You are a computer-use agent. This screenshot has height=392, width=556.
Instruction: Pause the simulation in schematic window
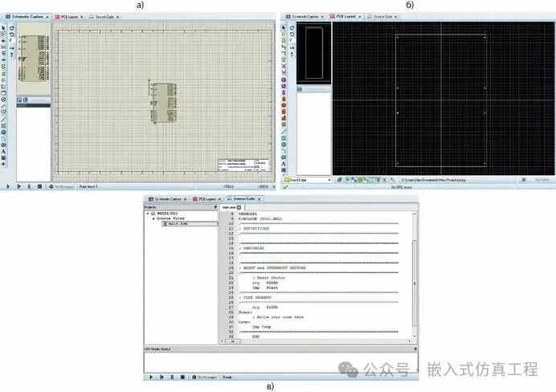point(29,186)
